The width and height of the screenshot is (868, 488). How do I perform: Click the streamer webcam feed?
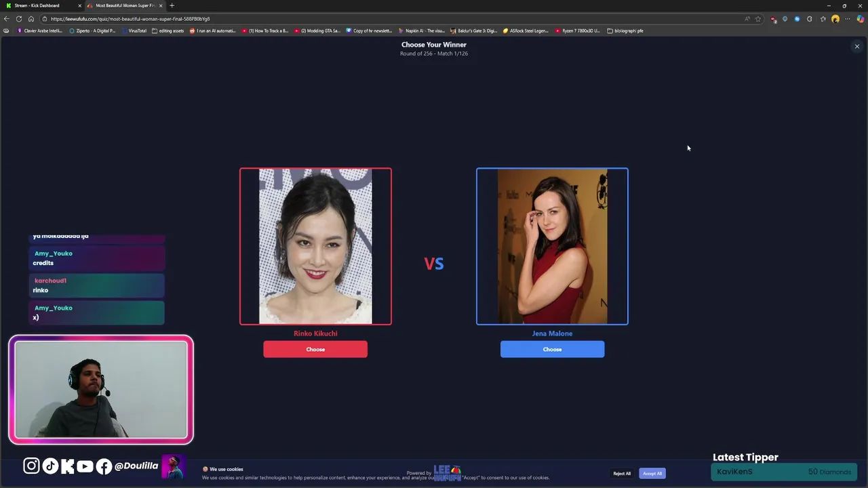[101, 390]
